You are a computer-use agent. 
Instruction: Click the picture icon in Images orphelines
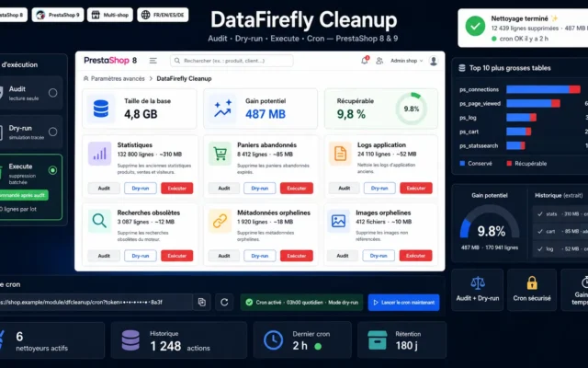pos(338,221)
